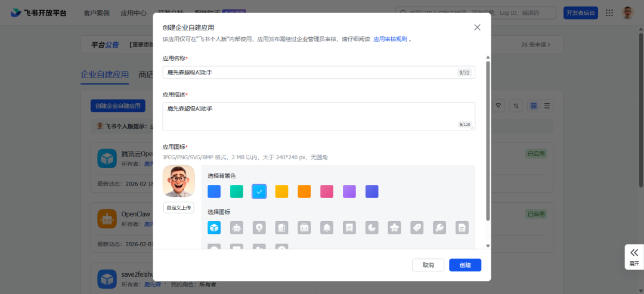This screenshot has height=294, width=644.
Task: Choose the star app icon
Action: (394, 227)
